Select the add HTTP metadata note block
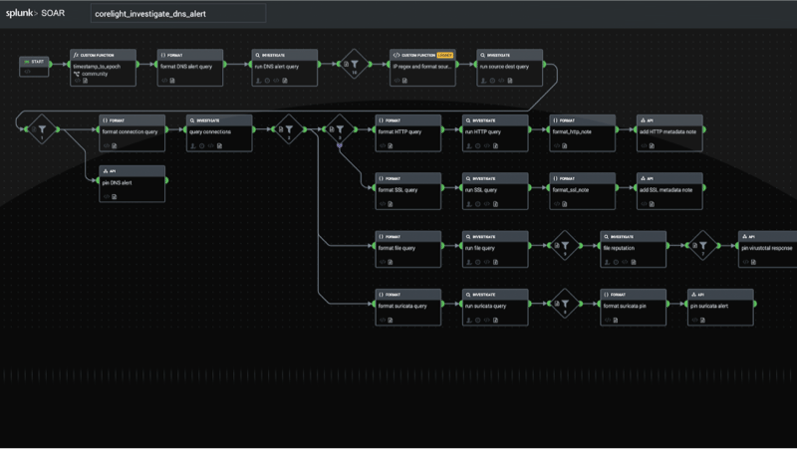Viewport: 797px width, 449px height. pos(669,133)
